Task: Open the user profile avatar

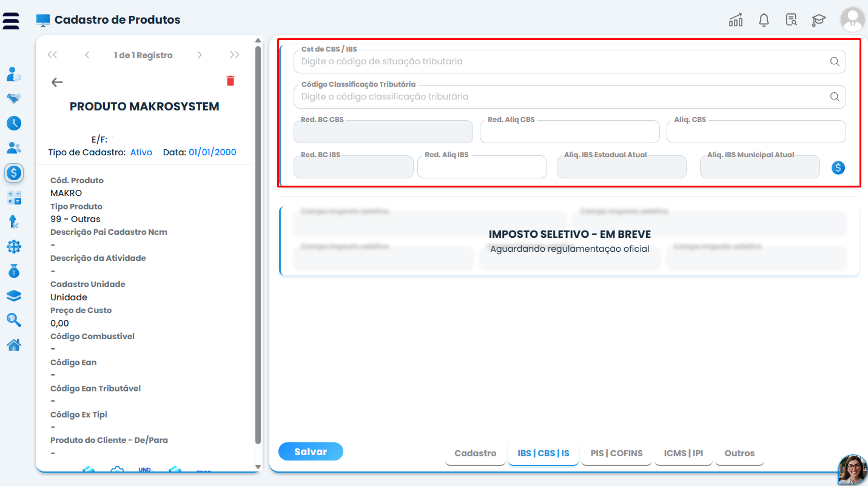Action: click(852, 19)
